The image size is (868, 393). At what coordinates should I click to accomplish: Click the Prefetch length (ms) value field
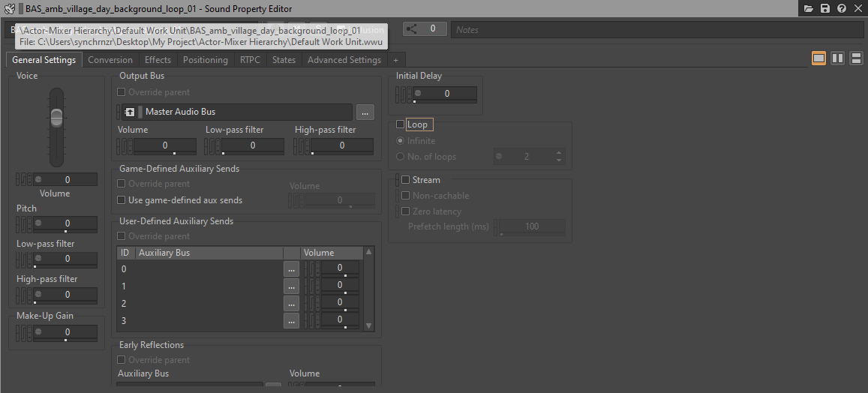point(532,226)
